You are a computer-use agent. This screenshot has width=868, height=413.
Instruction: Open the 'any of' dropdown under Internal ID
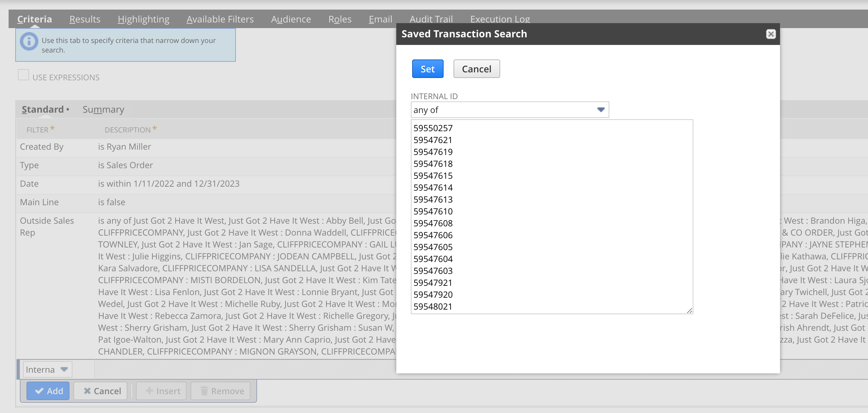tap(601, 109)
